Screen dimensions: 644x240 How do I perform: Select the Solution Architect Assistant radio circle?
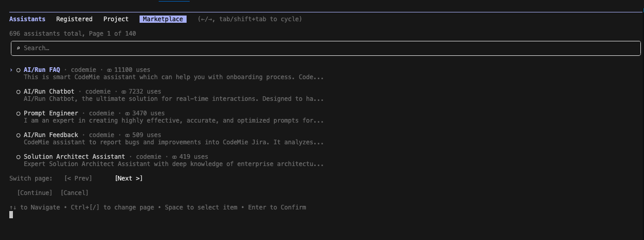click(18, 157)
